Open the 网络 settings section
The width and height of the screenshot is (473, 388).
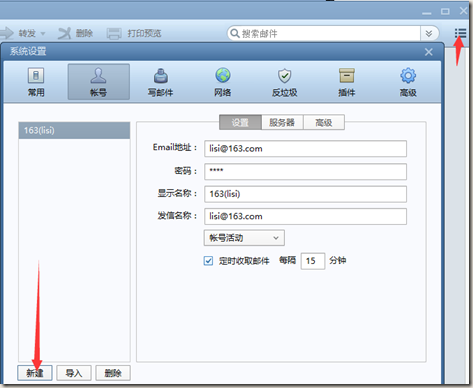[223, 82]
